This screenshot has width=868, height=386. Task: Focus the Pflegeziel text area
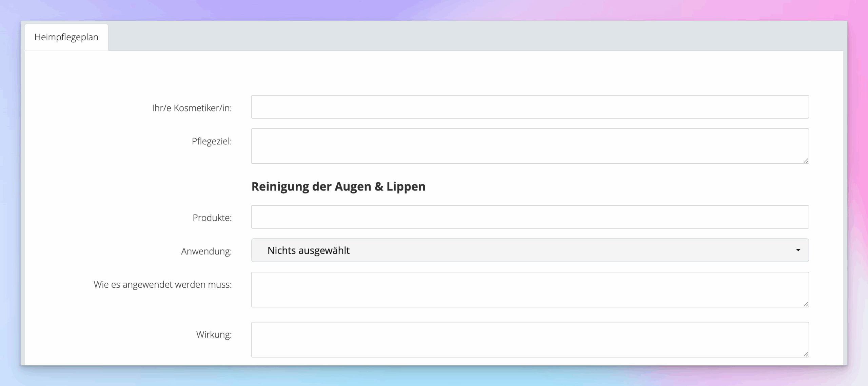pyautogui.click(x=530, y=146)
